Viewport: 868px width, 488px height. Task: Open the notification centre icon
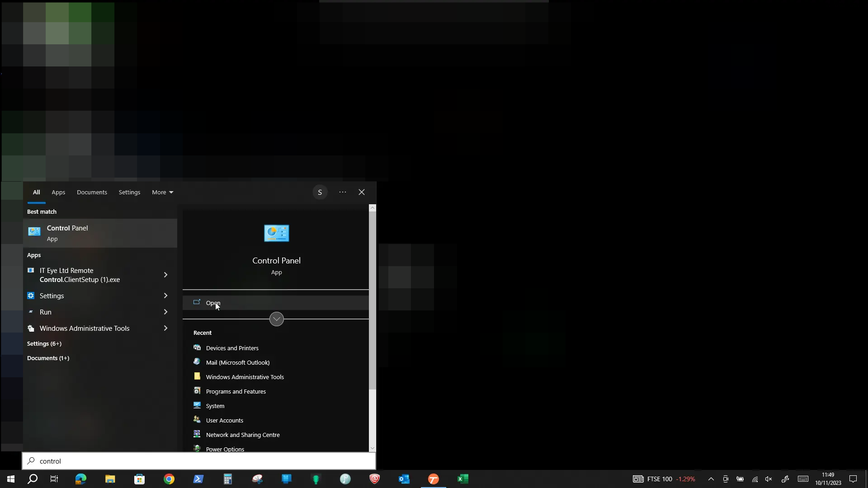coord(853,479)
